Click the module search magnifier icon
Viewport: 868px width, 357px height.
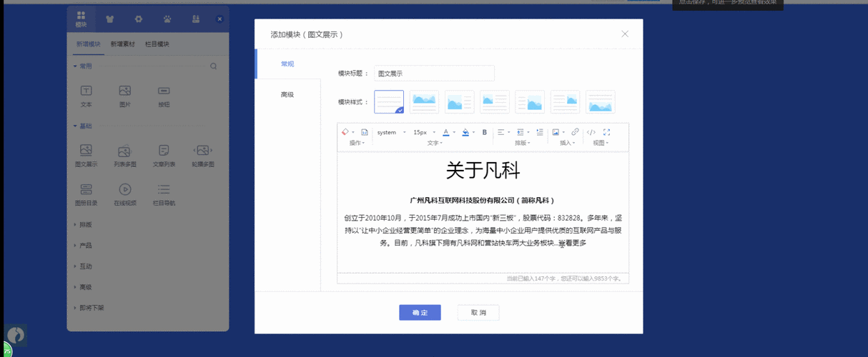(213, 66)
